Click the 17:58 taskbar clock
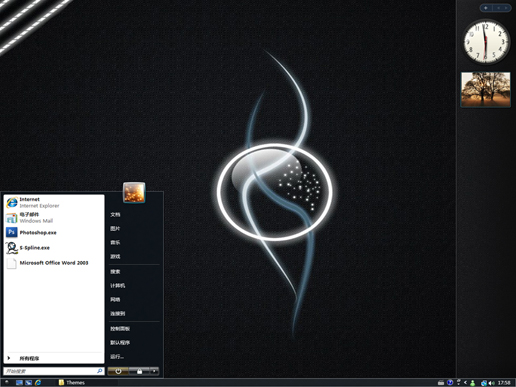Screen dimensions: 516x387 coord(504,383)
